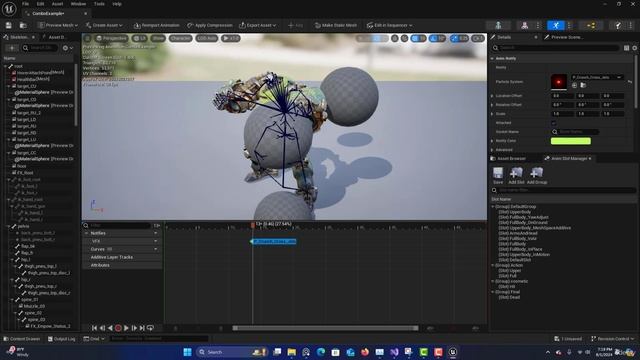
Task: Click the Browse to asset folder icon
Action: tap(23, 25)
